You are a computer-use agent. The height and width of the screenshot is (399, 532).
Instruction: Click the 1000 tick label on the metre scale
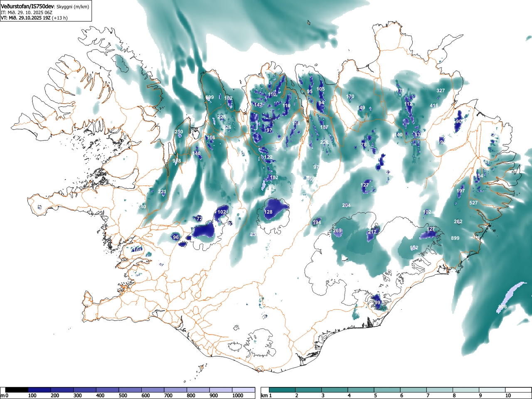(238, 396)
